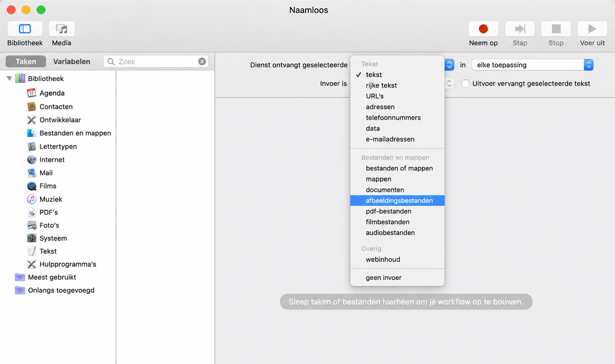
Task: Select the Agenda calendar icon in library
Action: coord(32,93)
